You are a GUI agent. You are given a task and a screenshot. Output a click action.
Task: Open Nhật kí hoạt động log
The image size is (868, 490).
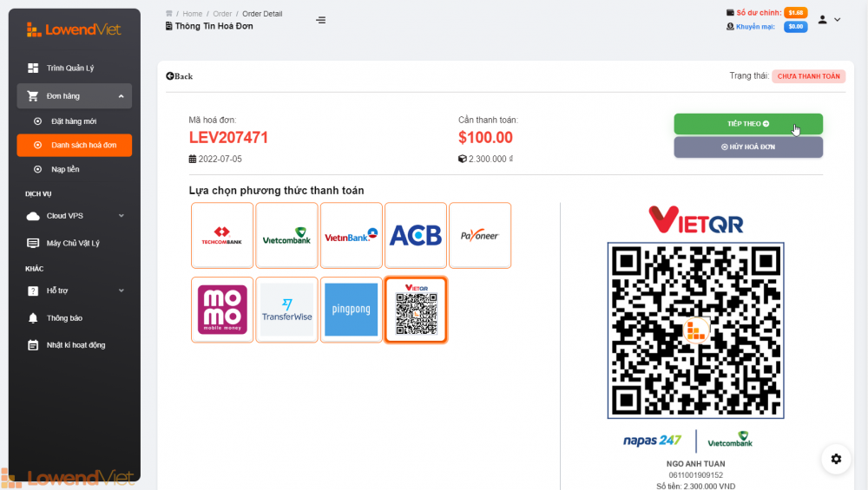[x=74, y=345]
